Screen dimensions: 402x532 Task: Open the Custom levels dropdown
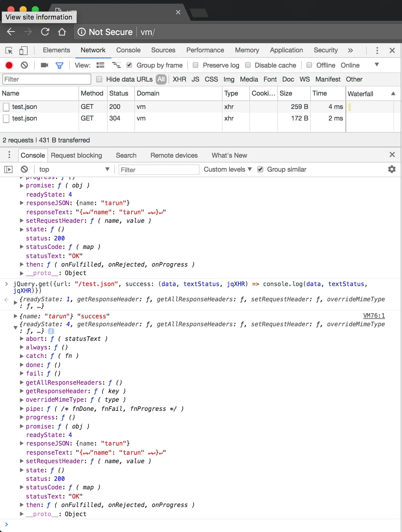click(228, 169)
